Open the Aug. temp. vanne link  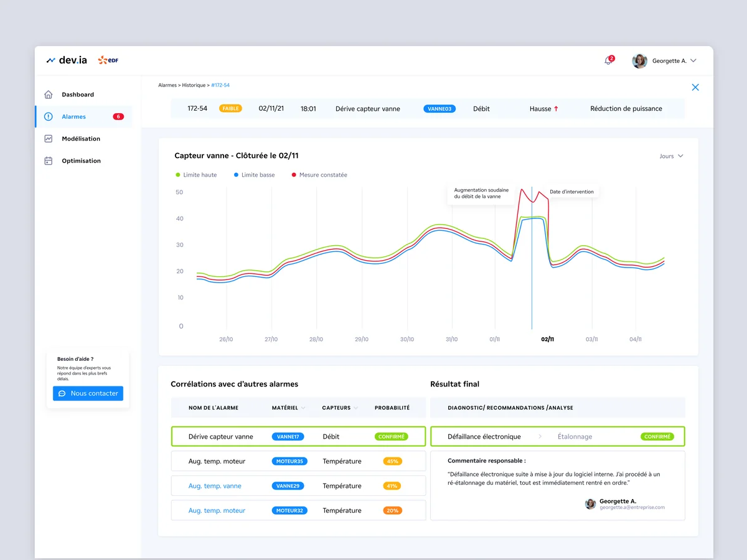(215, 486)
